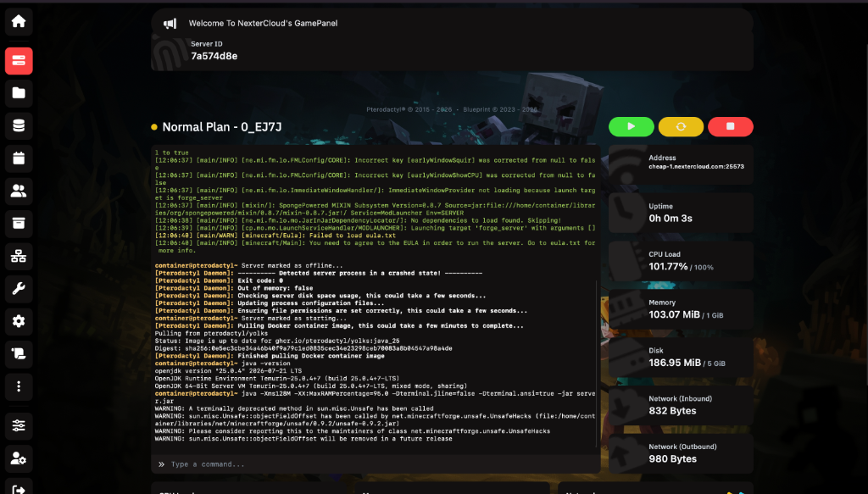Image resolution: width=868 pixels, height=494 pixels.
Task: Click the Memory value 103.07 MiB
Action: (674, 314)
